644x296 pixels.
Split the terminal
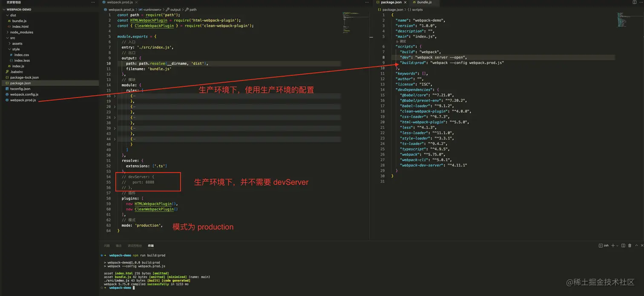[x=623, y=246]
